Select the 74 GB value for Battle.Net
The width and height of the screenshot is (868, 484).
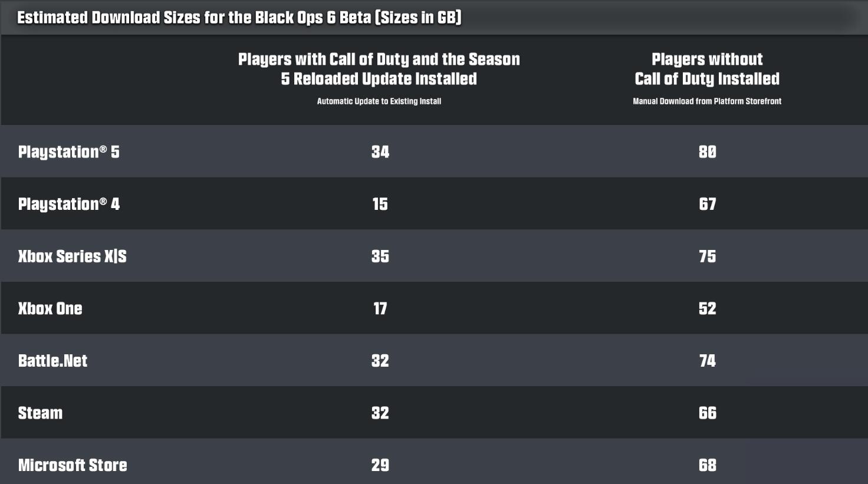click(707, 361)
